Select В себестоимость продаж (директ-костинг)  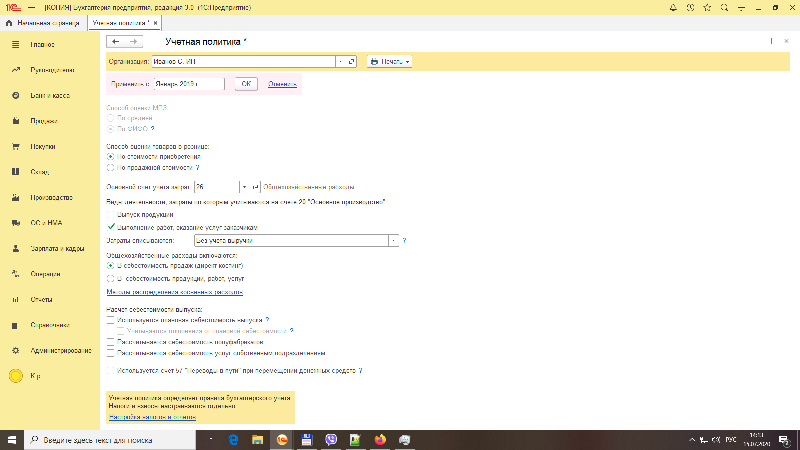[110, 266]
